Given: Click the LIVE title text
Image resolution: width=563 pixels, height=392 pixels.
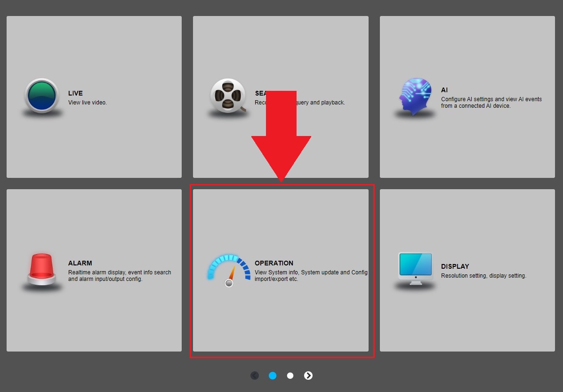Looking at the screenshot, I should pos(75,93).
